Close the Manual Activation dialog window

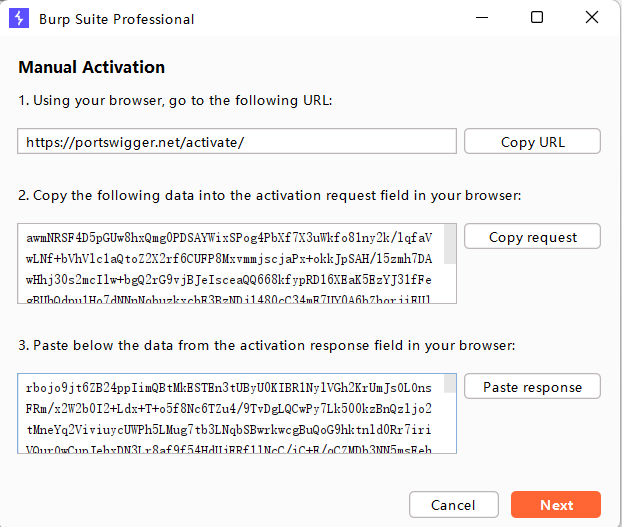591,18
